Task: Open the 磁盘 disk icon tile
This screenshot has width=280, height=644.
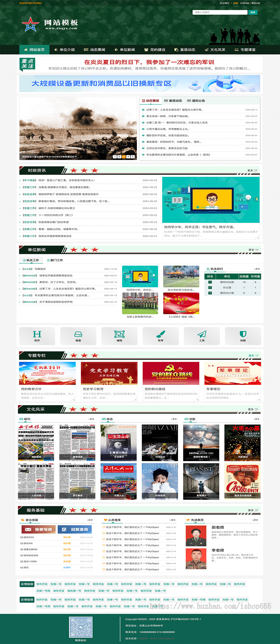Action: (78, 336)
